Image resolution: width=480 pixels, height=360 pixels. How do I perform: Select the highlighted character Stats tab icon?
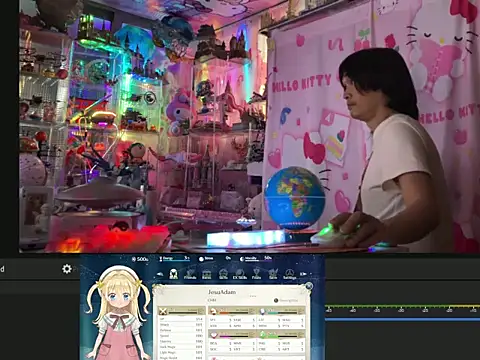point(173,274)
